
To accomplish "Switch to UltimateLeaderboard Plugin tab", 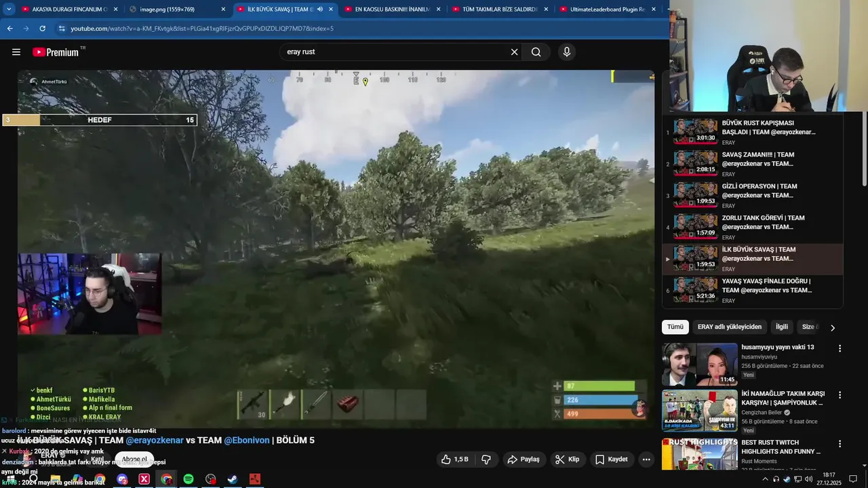I will [607, 9].
